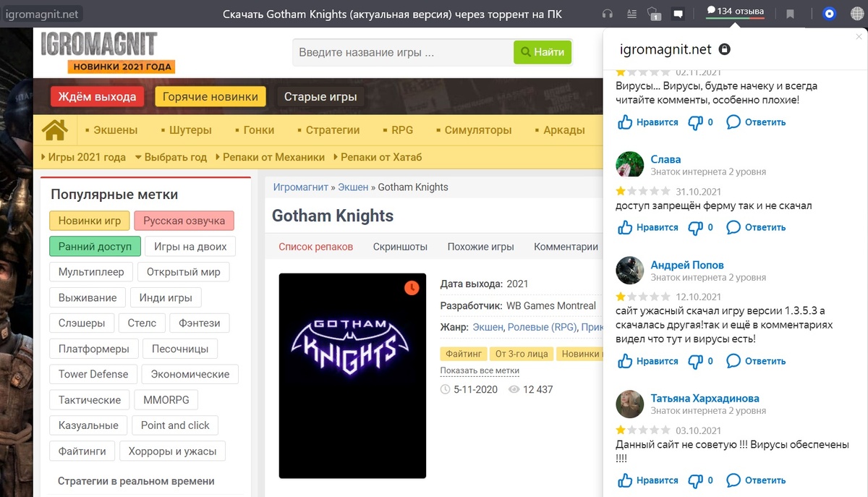The image size is (868, 497).
Task: Reply to Татьяна Хархадинова's review
Action: [756, 480]
